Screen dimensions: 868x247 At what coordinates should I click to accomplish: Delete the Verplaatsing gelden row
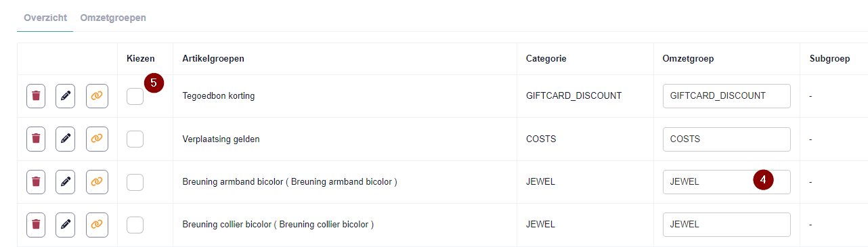point(36,139)
